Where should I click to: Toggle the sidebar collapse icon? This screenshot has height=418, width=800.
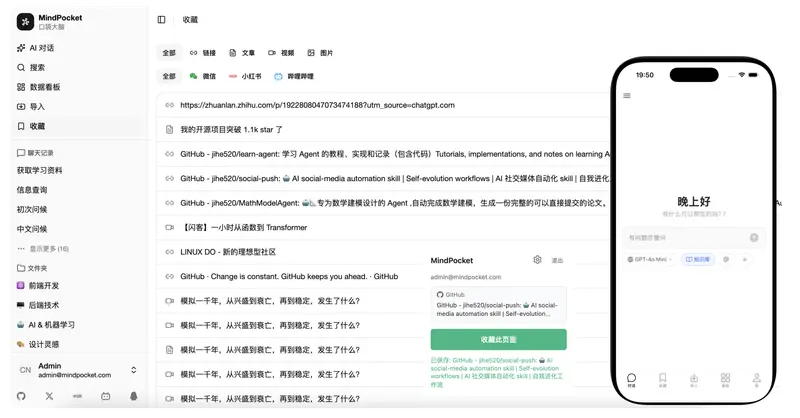pos(162,19)
